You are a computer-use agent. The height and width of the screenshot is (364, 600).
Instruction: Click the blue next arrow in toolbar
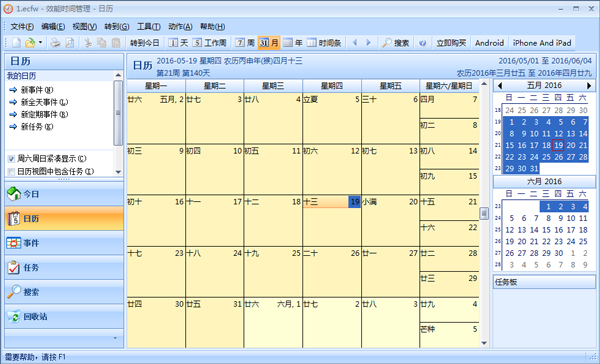[368, 43]
